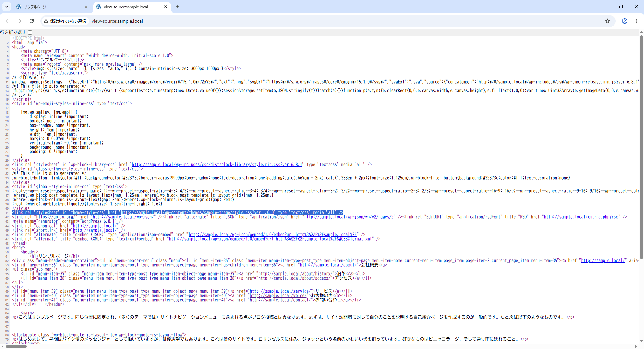Image resolution: width=644 pixels, height=349 pixels.
Task: Click the address bar URL field
Action: click(345, 21)
